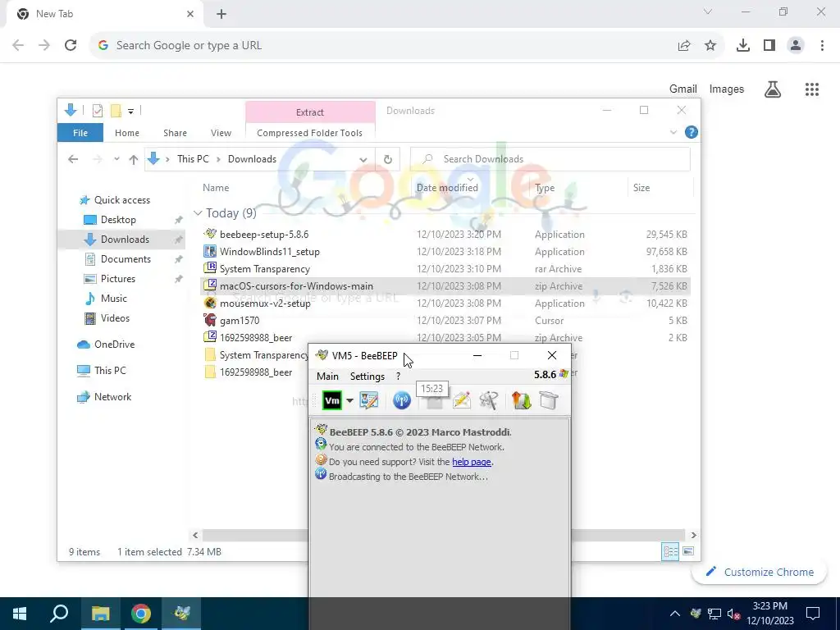
Task: Open Chrome downloads icon in toolbar
Action: (742, 46)
